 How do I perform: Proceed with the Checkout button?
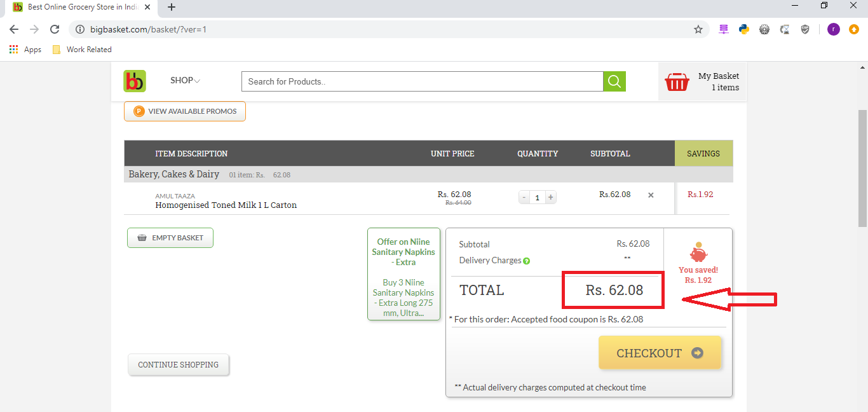[x=660, y=353]
